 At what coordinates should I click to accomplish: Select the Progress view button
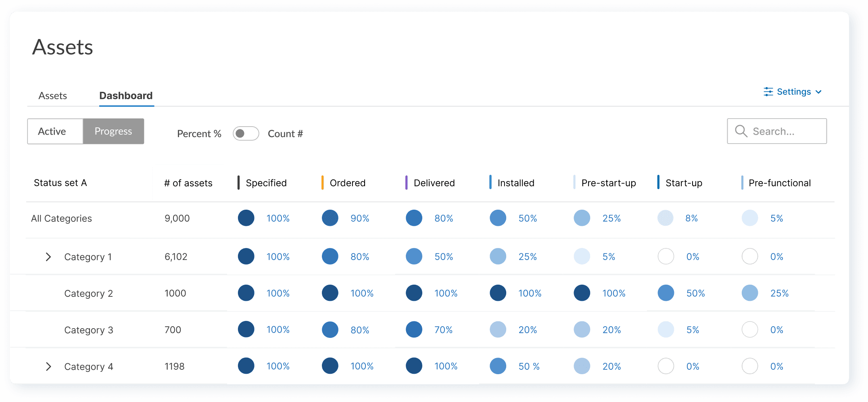pyautogui.click(x=113, y=131)
